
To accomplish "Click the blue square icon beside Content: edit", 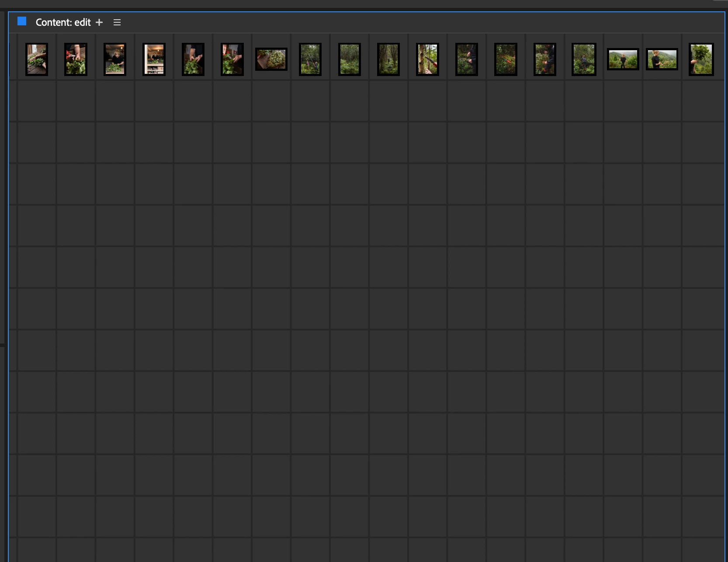I will coord(22,21).
